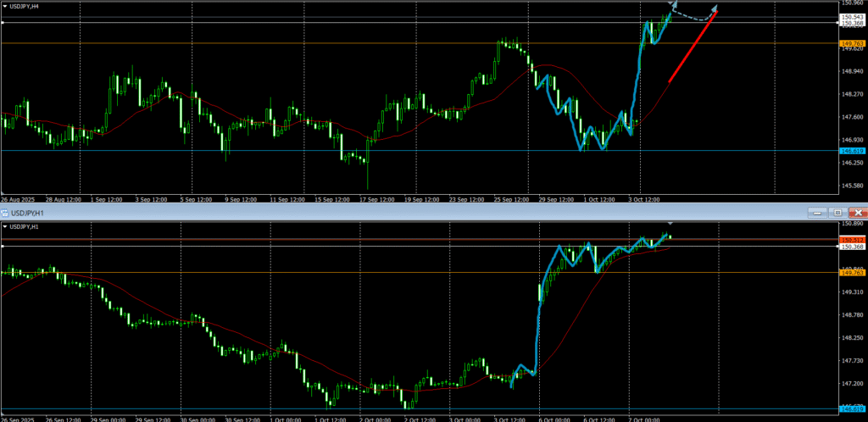Screen dimensions: 868x422
Task: Close the USDJPY,H1 chart window
Action: [x=858, y=212]
